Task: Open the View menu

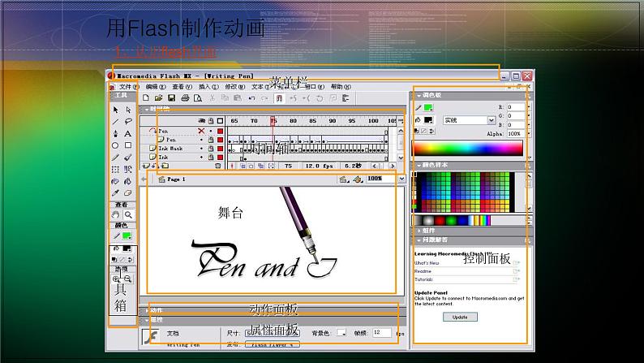Action: click(x=182, y=87)
